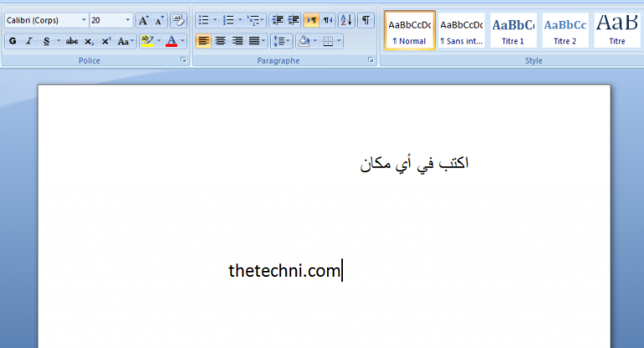Toggle bold formatting (G button)
644x348 pixels.
[x=13, y=40]
